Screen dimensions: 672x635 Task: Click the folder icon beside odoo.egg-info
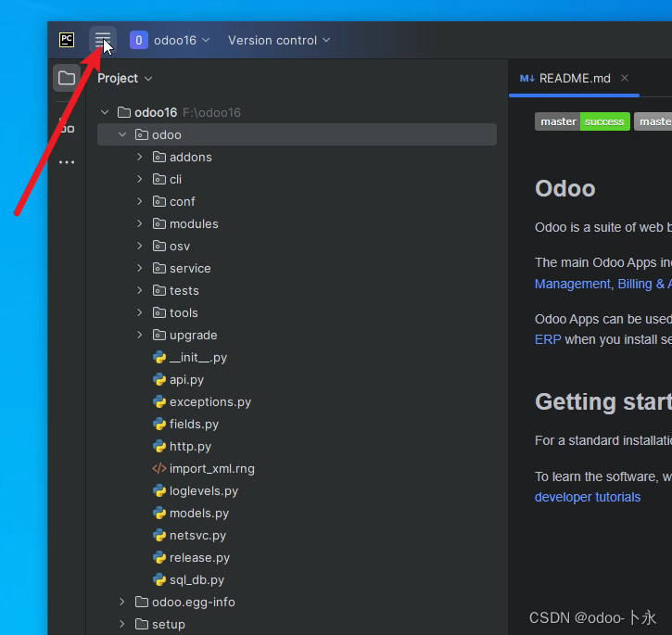point(142,602)
